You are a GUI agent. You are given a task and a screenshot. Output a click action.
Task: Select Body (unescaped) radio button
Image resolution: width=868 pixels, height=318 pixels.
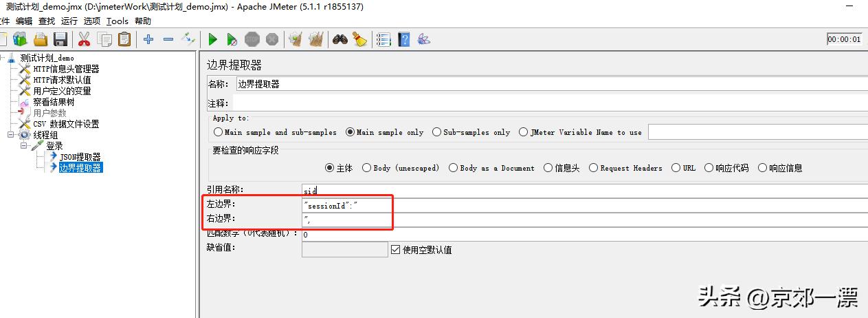coord(366,168)
